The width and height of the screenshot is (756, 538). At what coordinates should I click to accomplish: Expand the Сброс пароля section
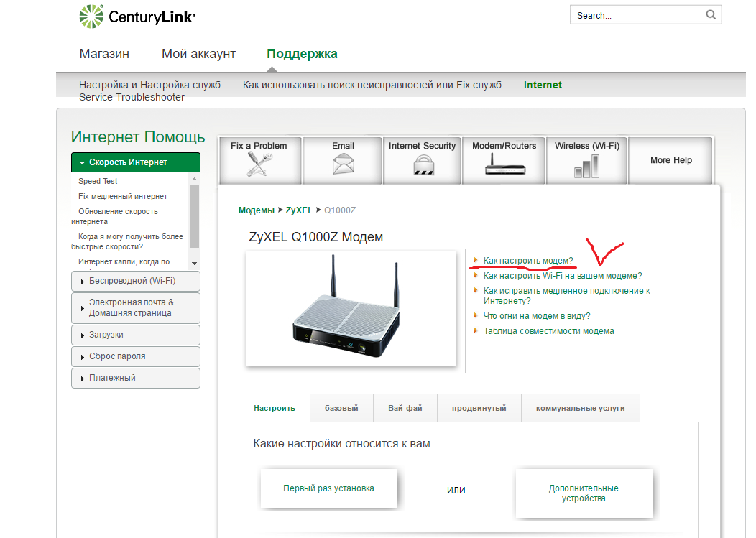136,357
